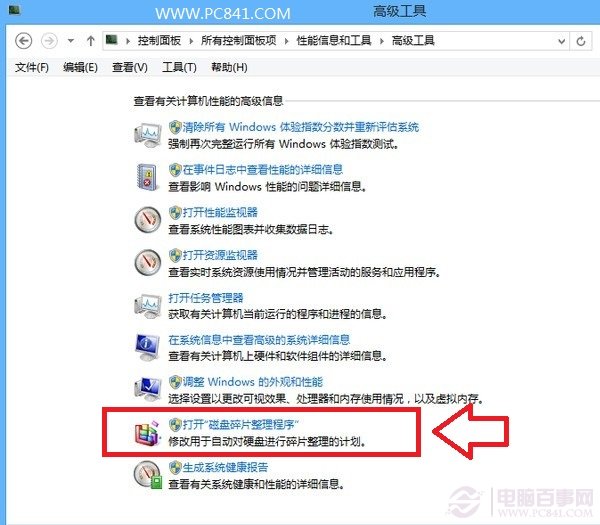Click 在事件日志中查看性能的详细信息 link
Screen dimensions: 600x525
tap(263, 170)
